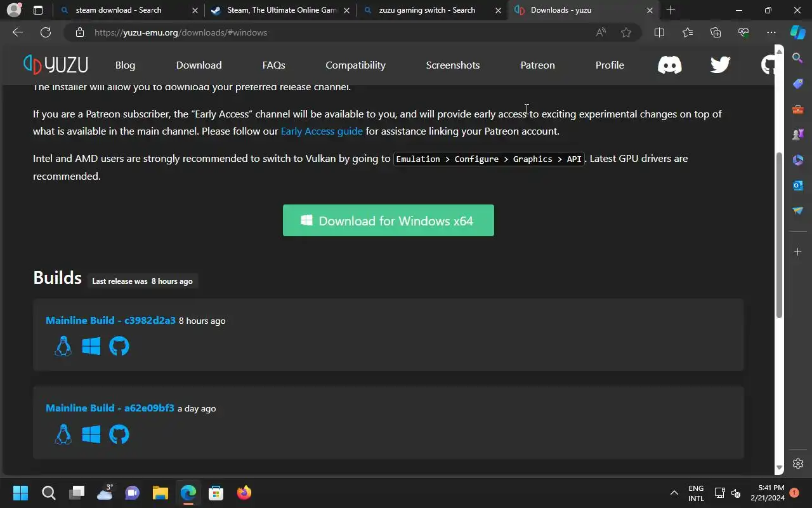Open the Screenshots menu item
Screen dimensions: 812x508
(453, 65)
